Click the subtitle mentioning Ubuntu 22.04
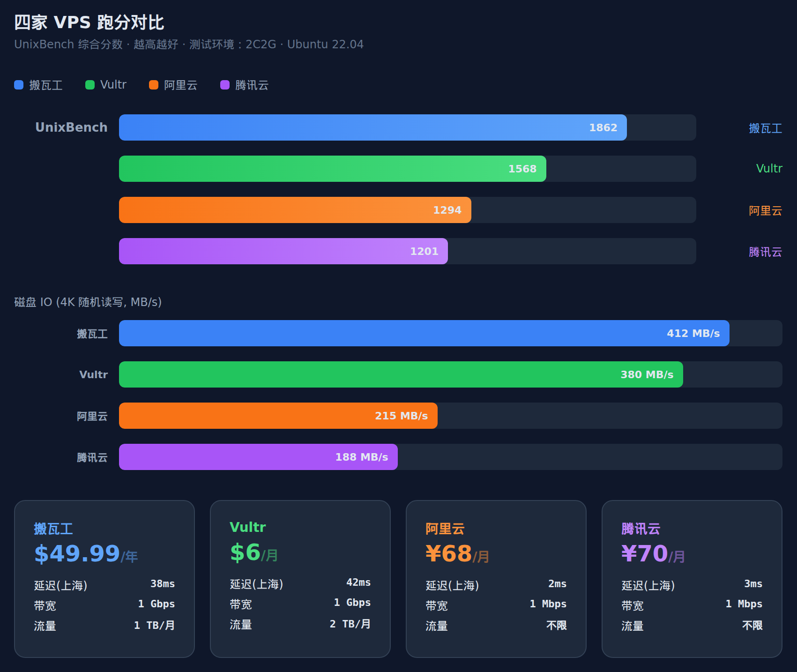The width and height of the screenshot is (797, 672). [x=189, y=45]
